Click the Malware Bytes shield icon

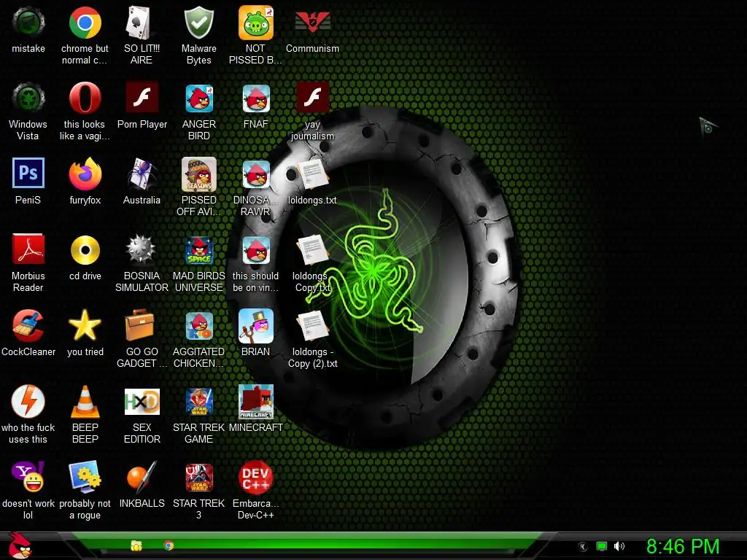point(198,23)
